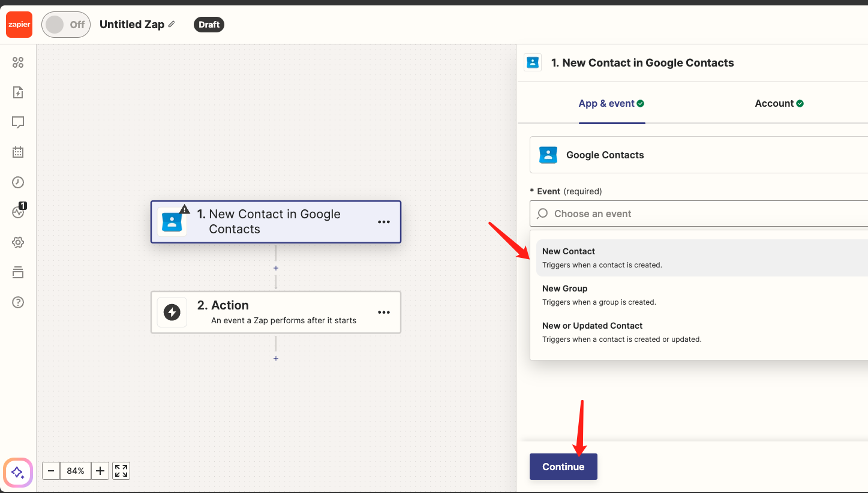Click the Google Contacts app selector field
The width and height of the screenshot is (868, 493).
[699, 155]
